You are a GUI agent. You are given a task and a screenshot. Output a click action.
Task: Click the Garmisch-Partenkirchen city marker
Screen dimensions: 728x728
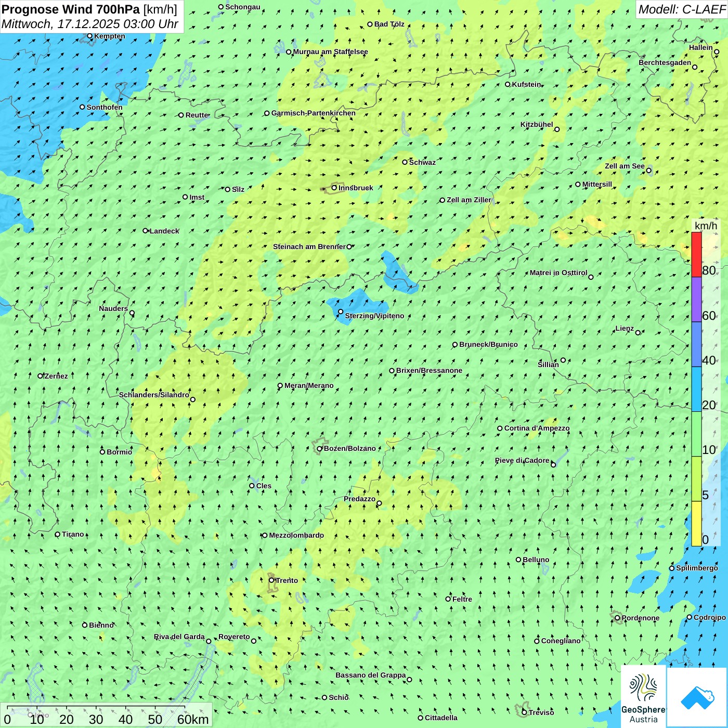coord(267,113)
